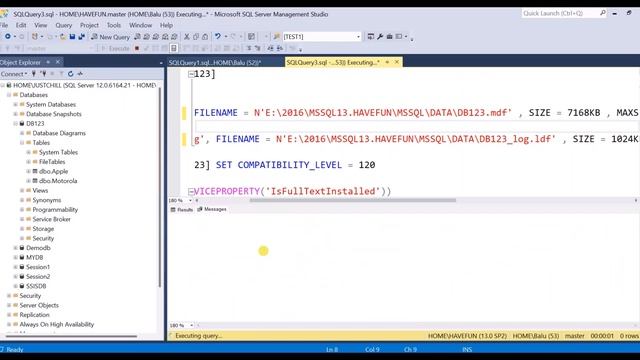Open the Help menu
This screenshot has width=640, height=360.
[166, 25]
